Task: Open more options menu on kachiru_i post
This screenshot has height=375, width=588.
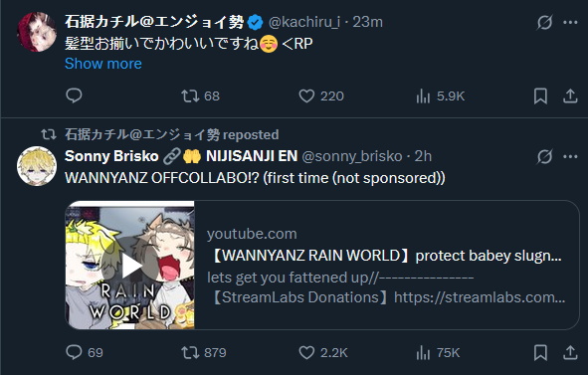Action: (x=570, y=23)
